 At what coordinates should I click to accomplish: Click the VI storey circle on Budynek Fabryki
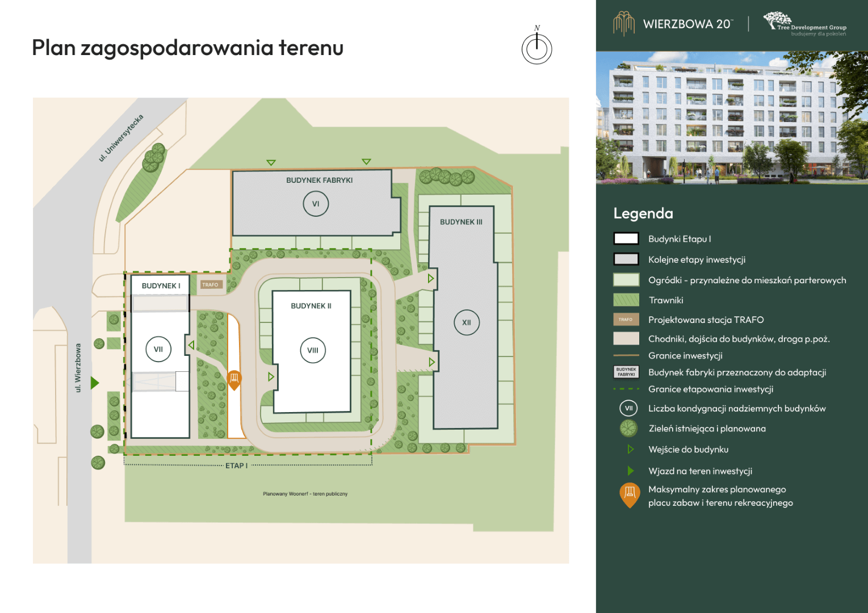click(x=316, y=204)
